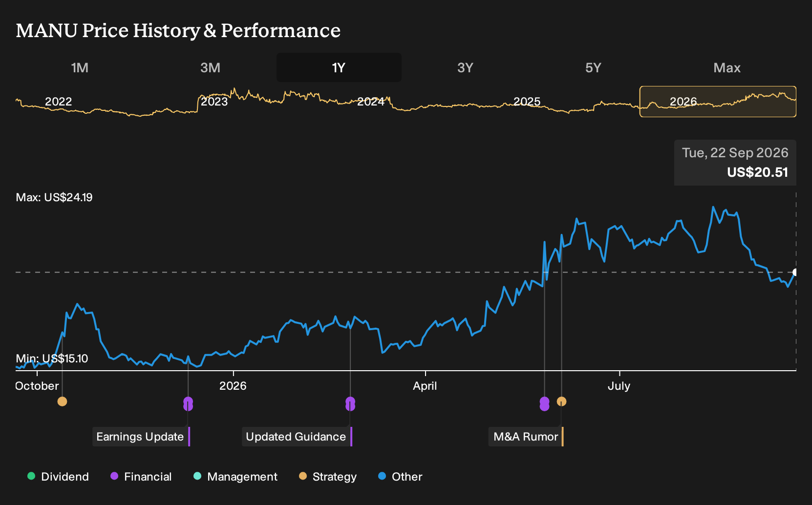Switch to the 3Y time range
This screenshot has width=812, height=505.
[x=465, y=67]
